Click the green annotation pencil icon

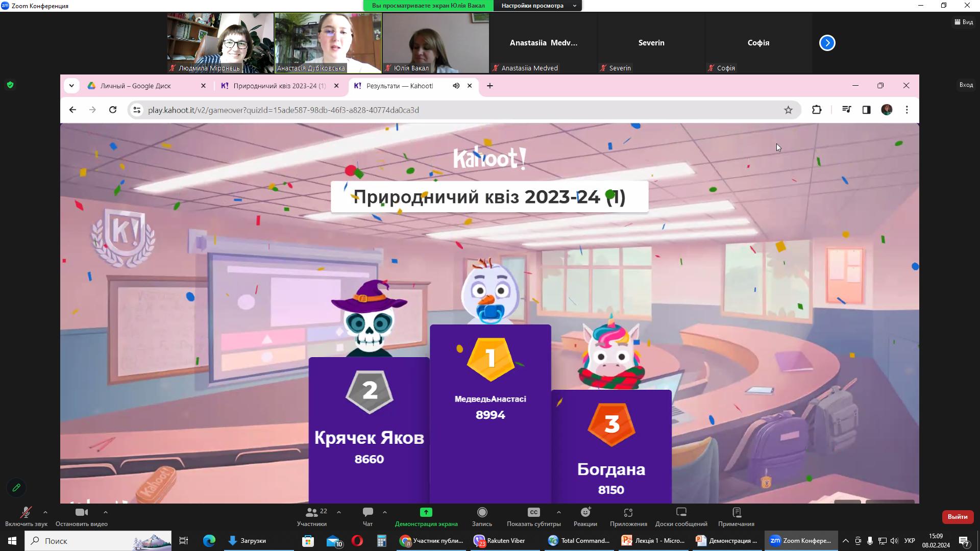[16, 488]
